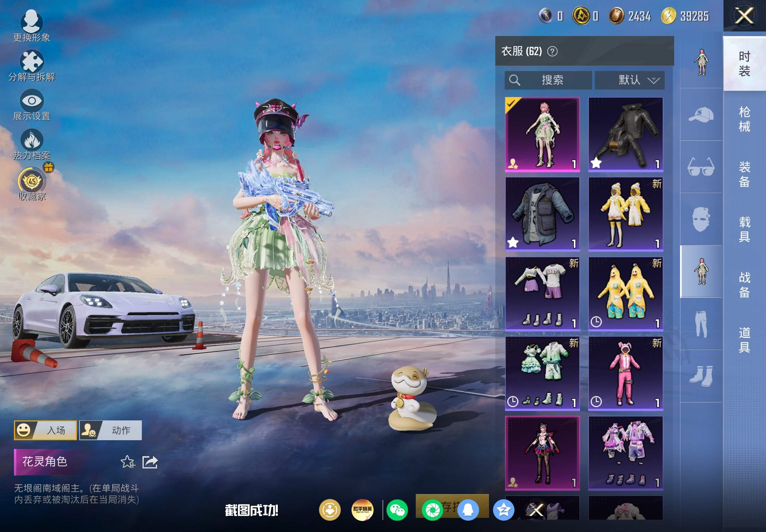Switch to the 时装 tab

(744, 64)
